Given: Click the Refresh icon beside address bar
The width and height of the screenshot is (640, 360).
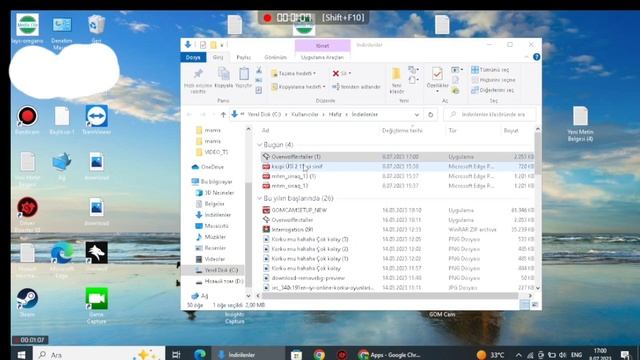Looking at the screenshot, I should 430,115.
